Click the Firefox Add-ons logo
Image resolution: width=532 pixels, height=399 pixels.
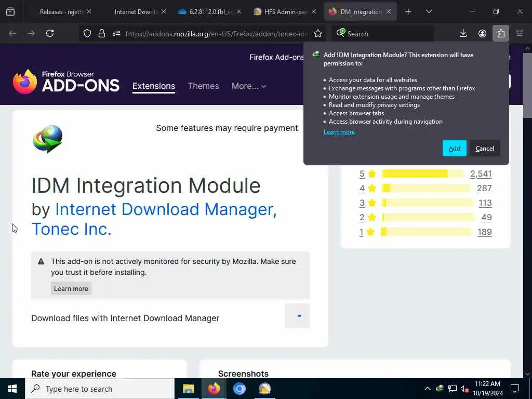coord(66,82)
